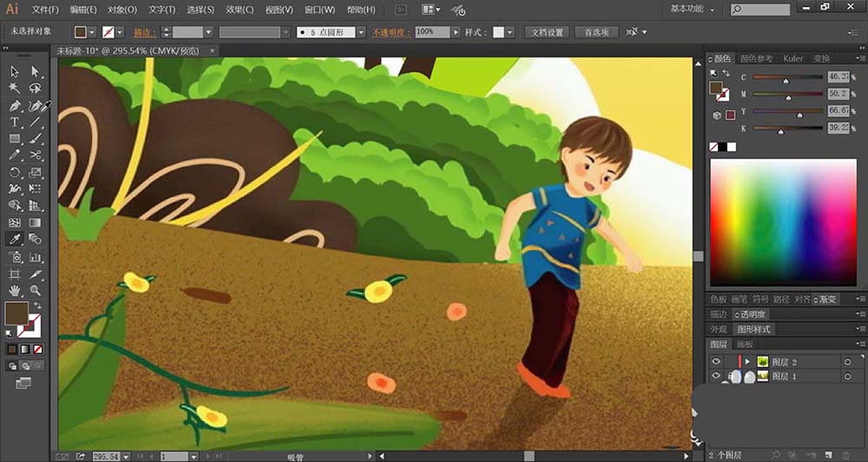Click the K black slider in Color panel

coord(788,129)
